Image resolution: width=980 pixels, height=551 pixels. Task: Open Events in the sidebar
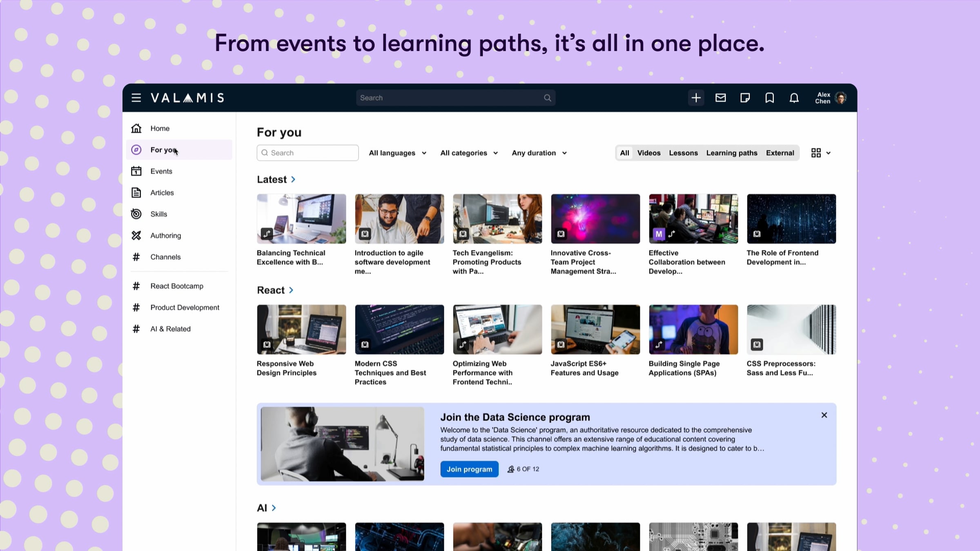coord(161,171)
